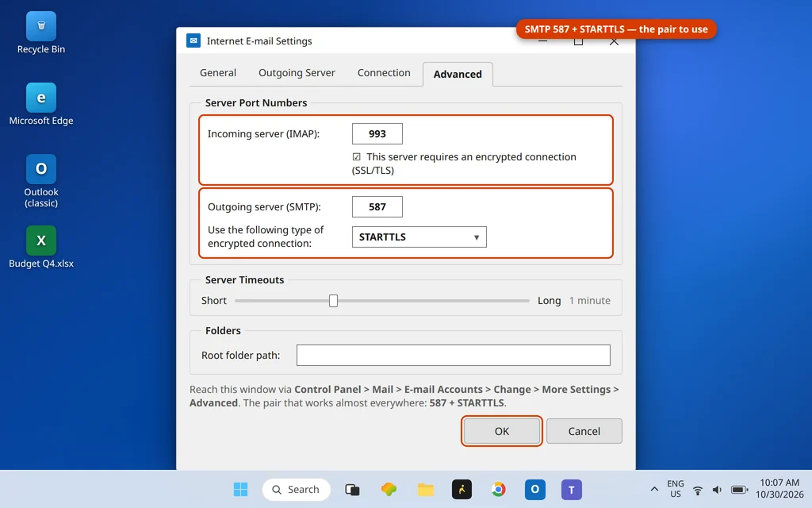Open the Recycle Bin desktop icon

(x=41, y=33)
